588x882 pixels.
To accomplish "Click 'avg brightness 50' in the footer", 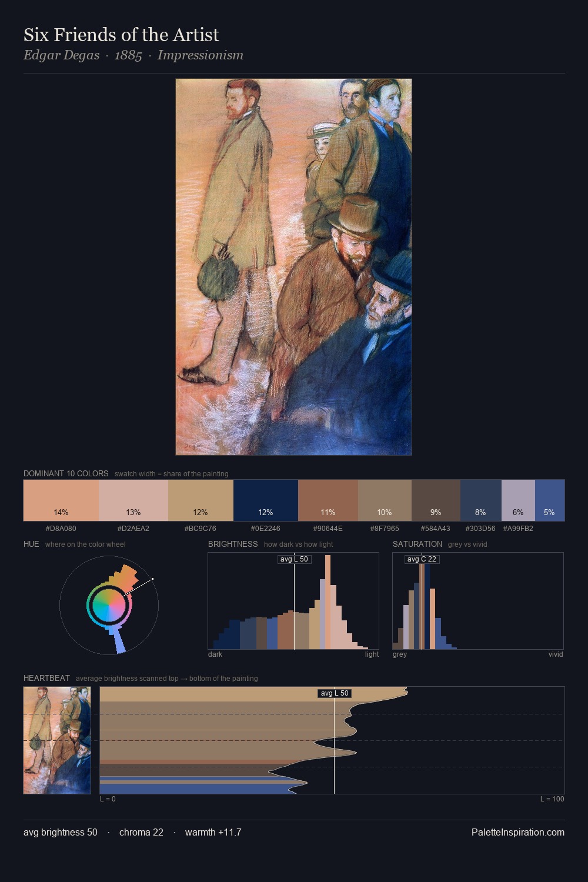I will (x=61, y=832).
